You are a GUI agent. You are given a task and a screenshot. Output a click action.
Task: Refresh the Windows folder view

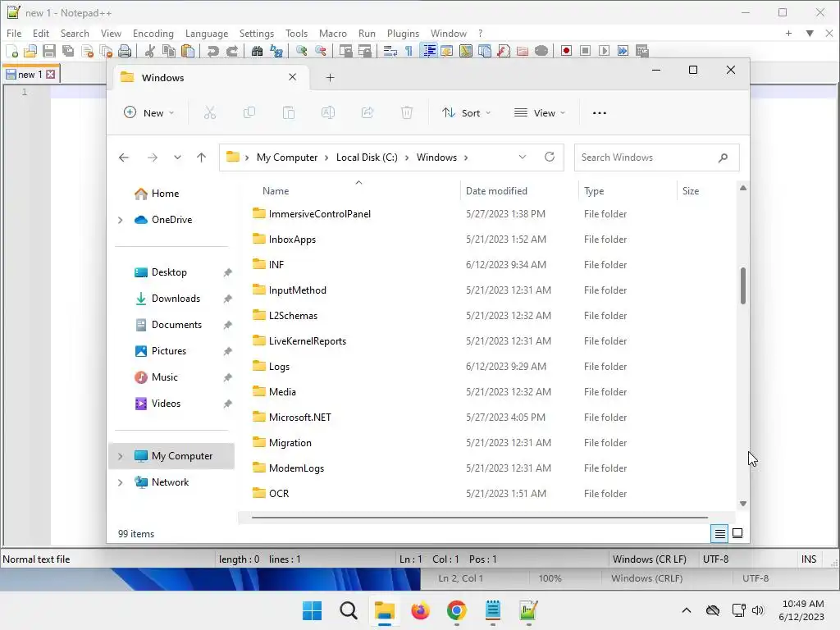click(x=549, y=157)
